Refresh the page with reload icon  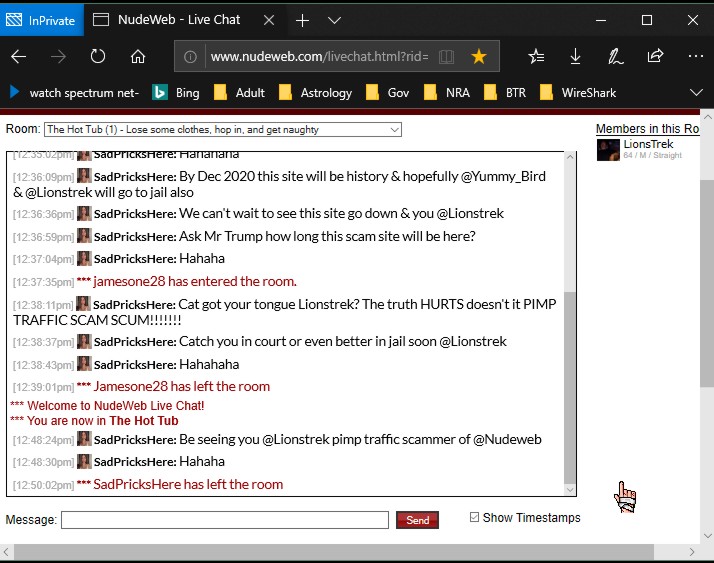click(98, 56)
